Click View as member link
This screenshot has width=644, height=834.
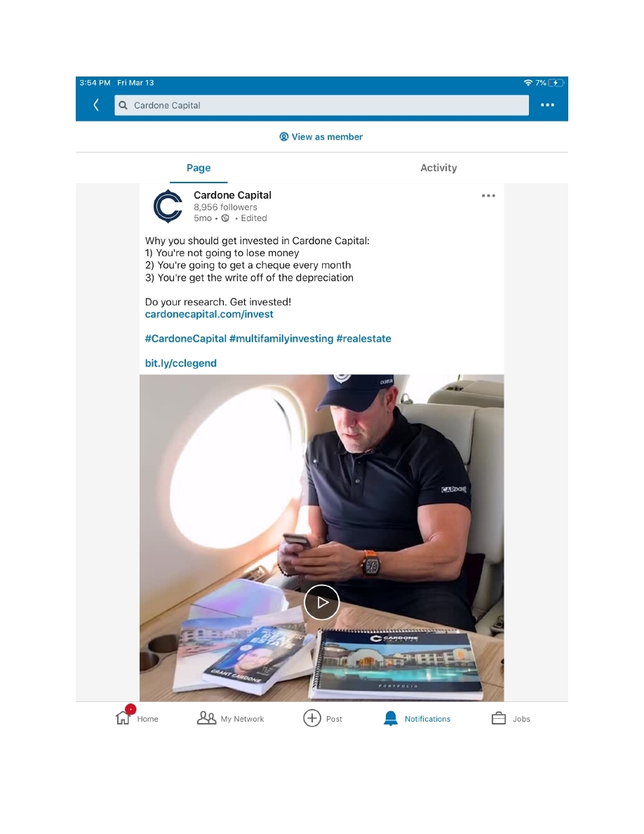point(321,137)
